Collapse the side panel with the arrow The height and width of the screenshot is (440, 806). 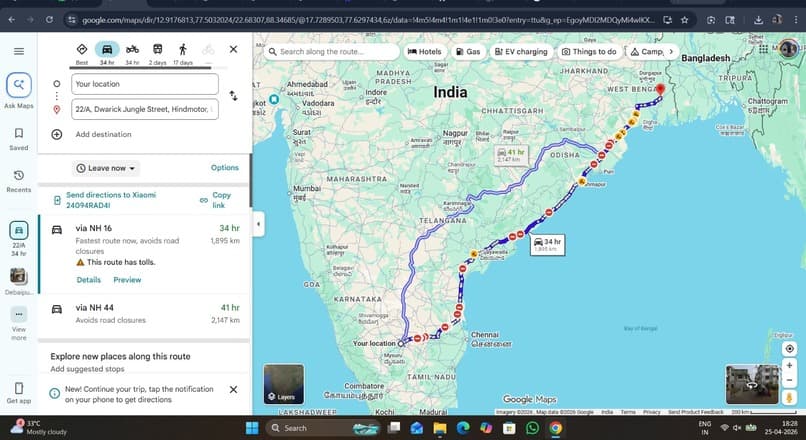(x=258, y=224)
